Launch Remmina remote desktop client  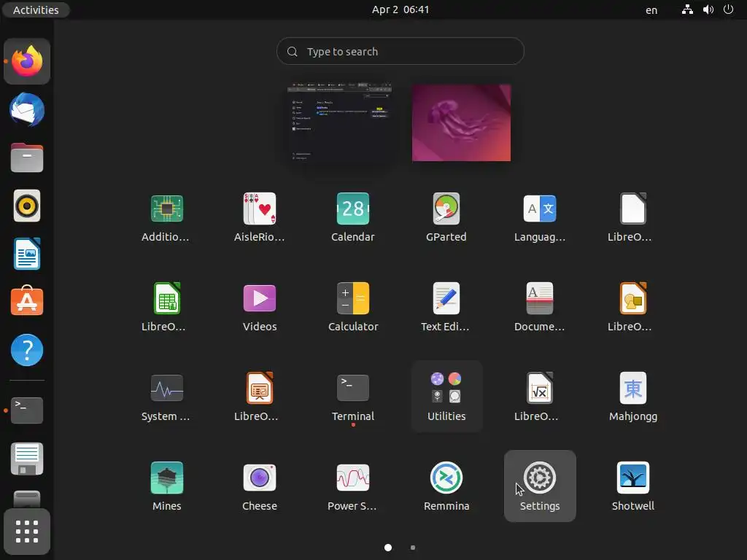446,478
